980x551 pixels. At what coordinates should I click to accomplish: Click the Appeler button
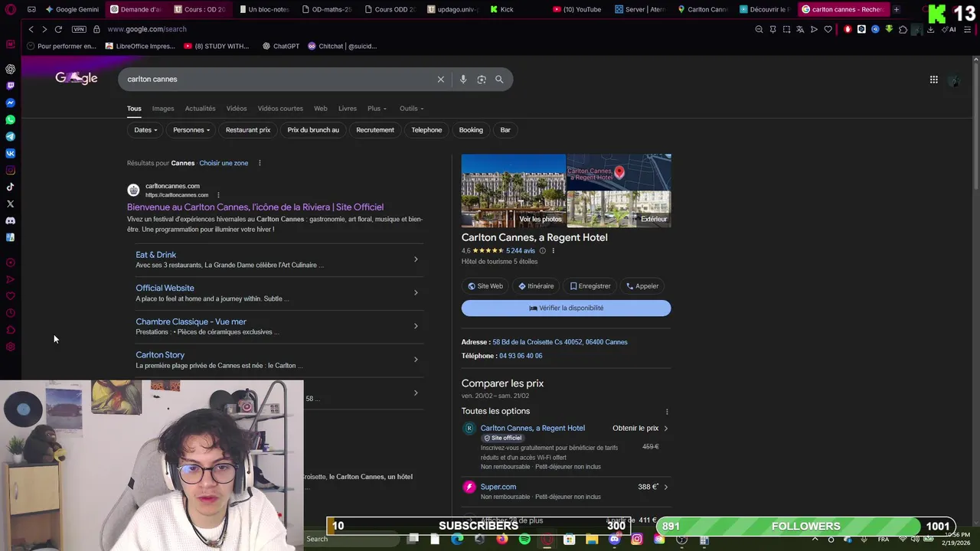point(642,286)
